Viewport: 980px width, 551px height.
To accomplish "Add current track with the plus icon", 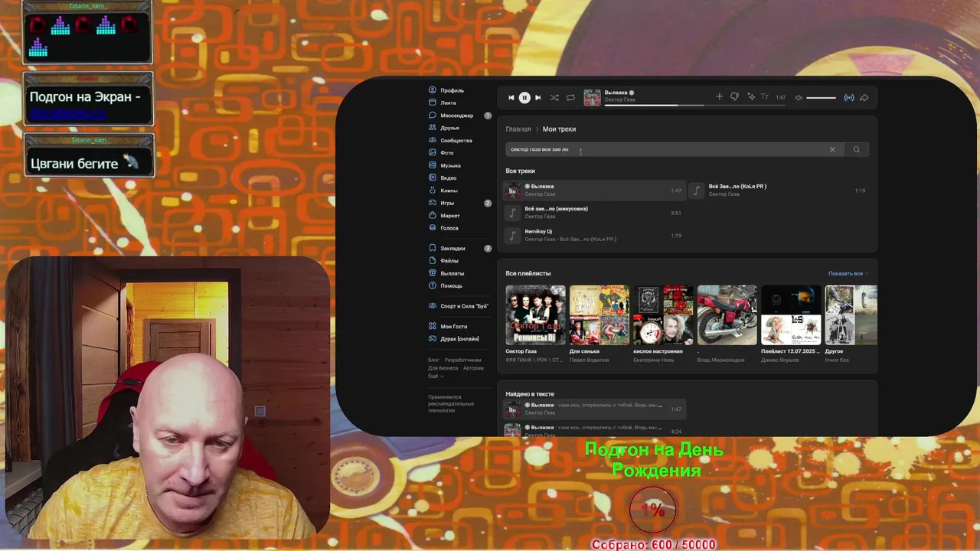I will (719, 96).
